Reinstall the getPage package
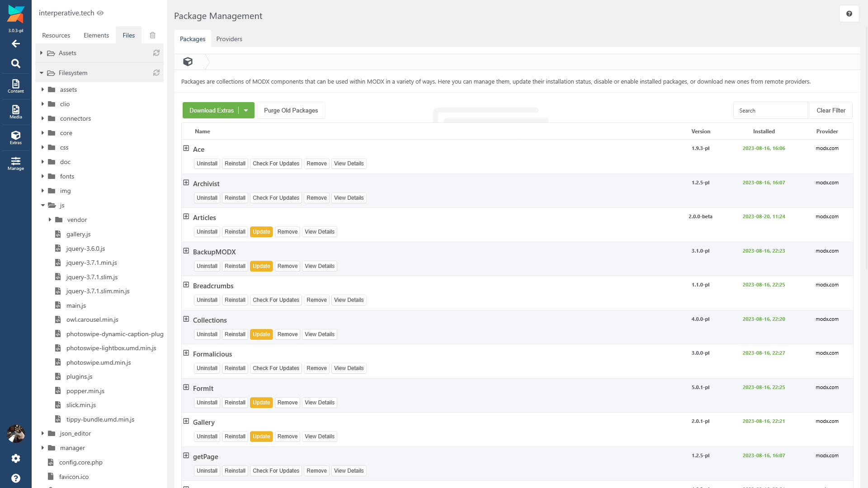Screen dimensions: 868x488 235,471
